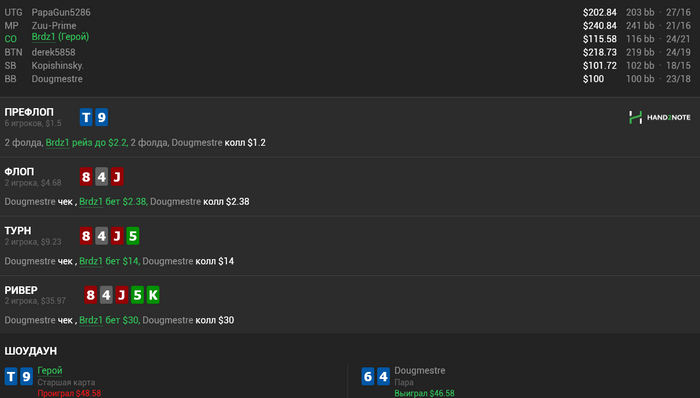This screenshot has height=398, width=700.
Task: Click the 24/21 stats for Brdz1
Action: coord(678,39)
